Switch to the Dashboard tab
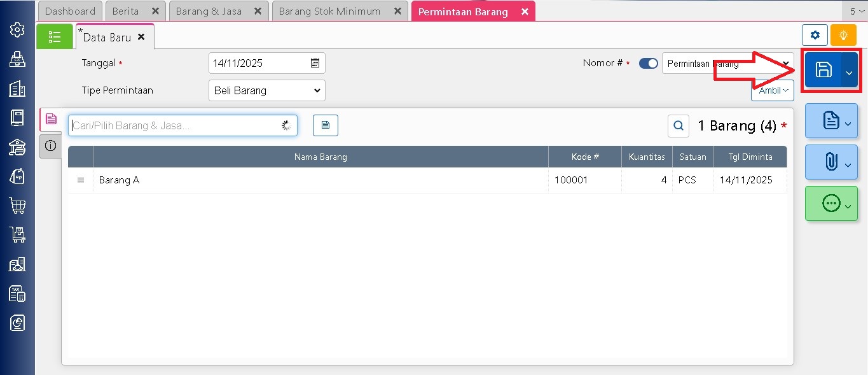 (x=70, y=11)
